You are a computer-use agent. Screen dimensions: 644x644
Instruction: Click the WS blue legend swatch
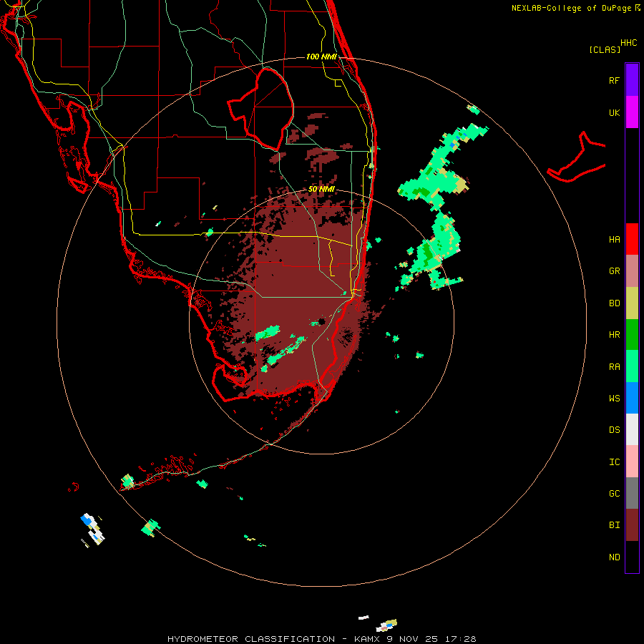(632, 398)
